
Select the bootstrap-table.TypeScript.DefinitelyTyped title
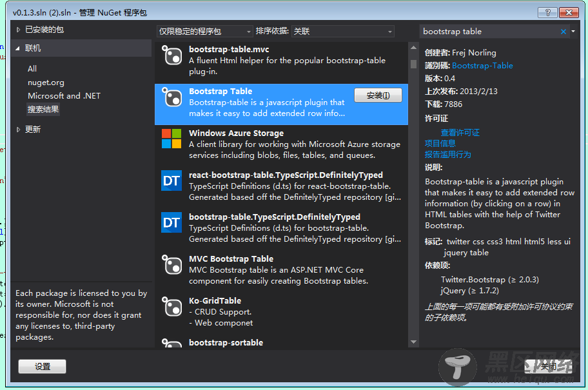275,217
